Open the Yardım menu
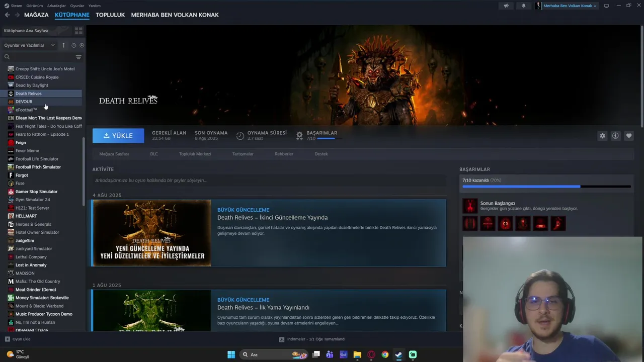Viewport: 644px width, 362px height. click(95, 6)
